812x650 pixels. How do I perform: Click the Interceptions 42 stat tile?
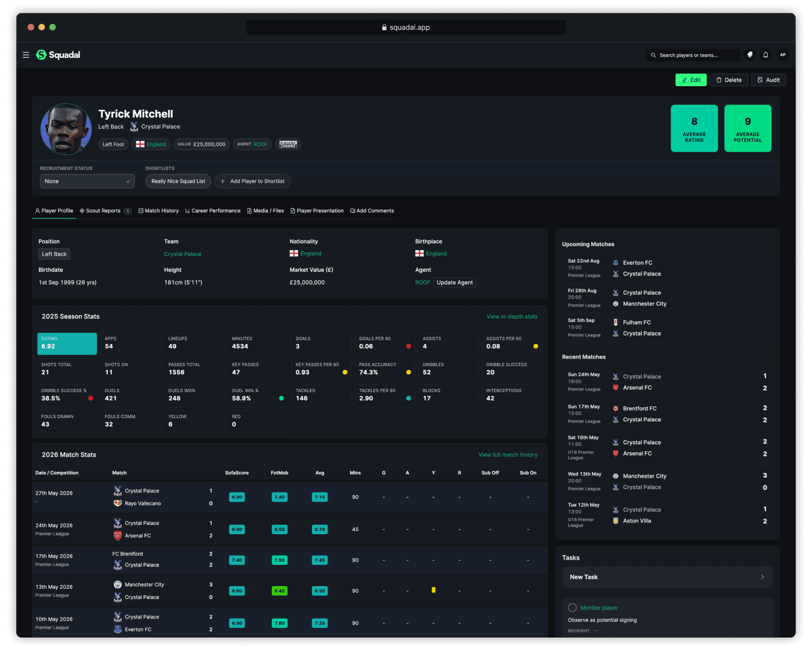512,396
